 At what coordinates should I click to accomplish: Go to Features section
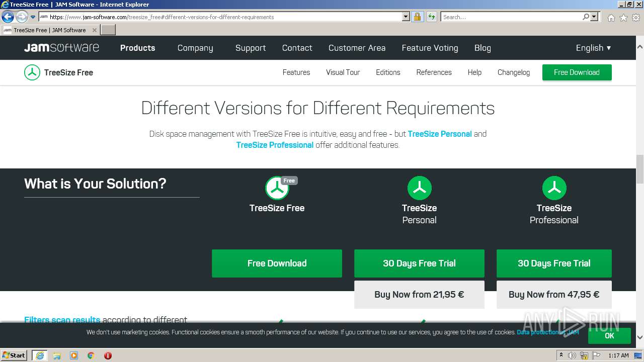click(296, 72)
